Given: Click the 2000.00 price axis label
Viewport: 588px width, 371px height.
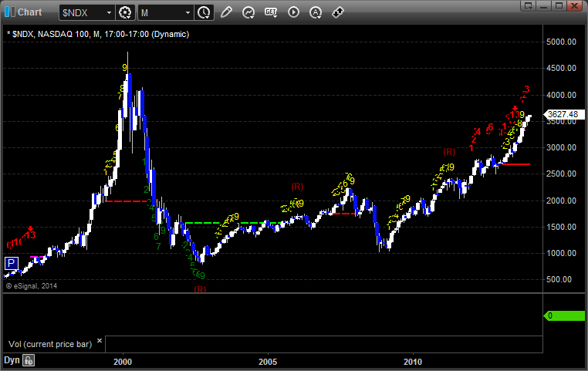Looking at the screenshot, I should pyautogui.click(x=561, y=201).
